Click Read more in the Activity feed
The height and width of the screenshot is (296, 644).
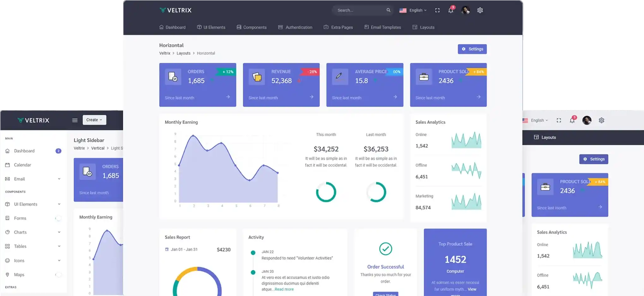[284, 289]
